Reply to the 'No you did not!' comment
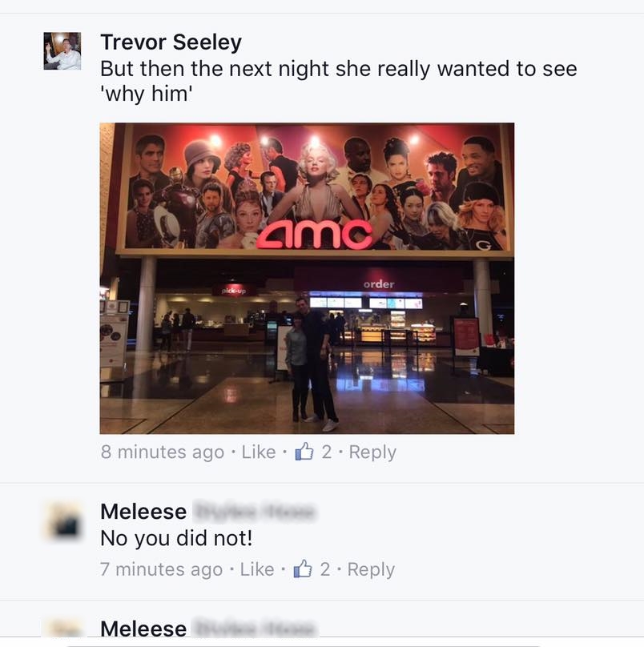 pyautogui.click(x=371, y=569)
